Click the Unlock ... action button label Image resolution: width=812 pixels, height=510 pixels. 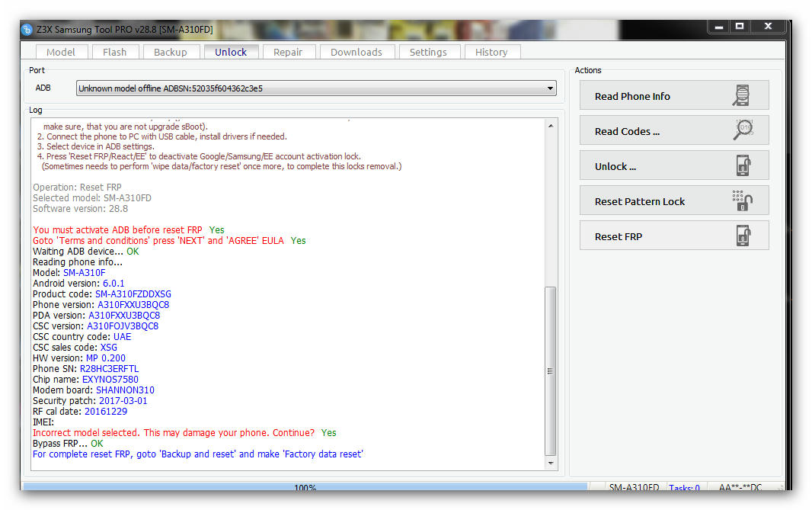615,166
